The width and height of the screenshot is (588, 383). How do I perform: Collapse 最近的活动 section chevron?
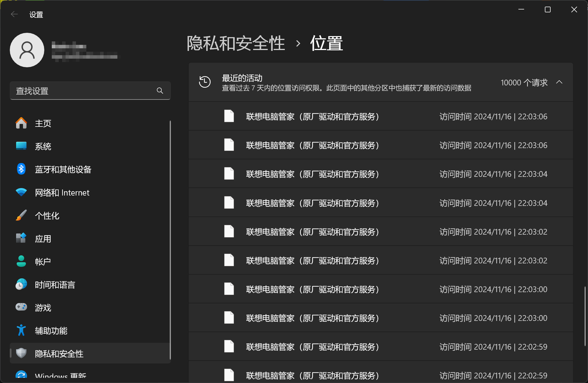click(x=559, y=82)
